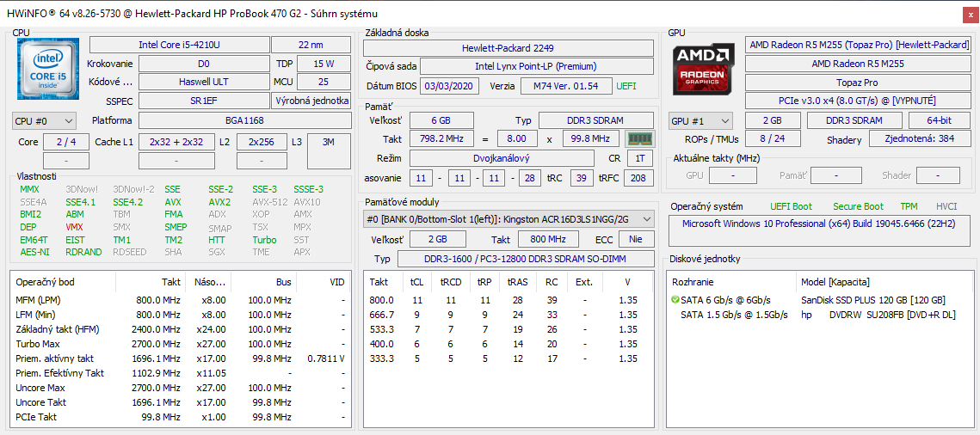The image size is (980, 435).
Task: Click the Intel Core i5 logo
Action: click(x=48, y=68)
